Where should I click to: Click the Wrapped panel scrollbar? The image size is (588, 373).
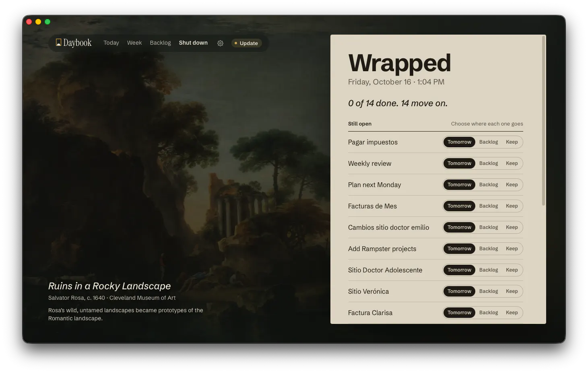point(544,121)
